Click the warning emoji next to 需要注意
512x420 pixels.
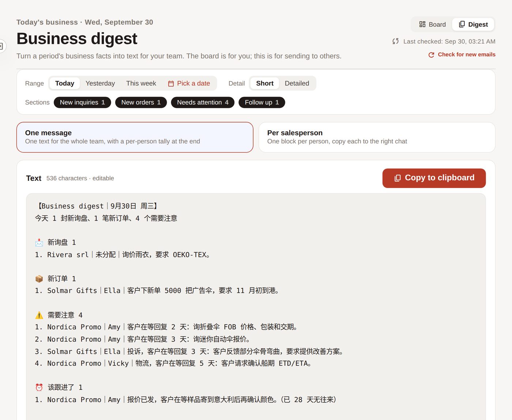click(39, 315)
